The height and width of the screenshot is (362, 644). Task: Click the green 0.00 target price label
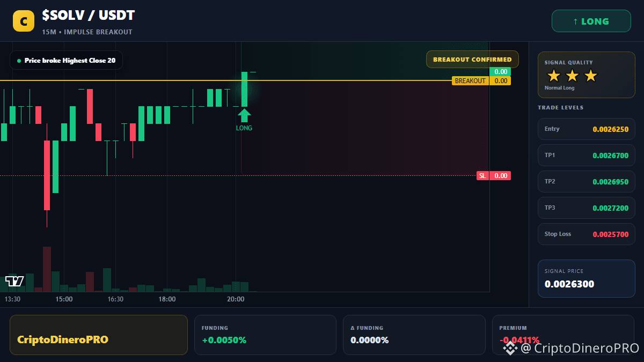pyautogui.click(x=500, y=72)
